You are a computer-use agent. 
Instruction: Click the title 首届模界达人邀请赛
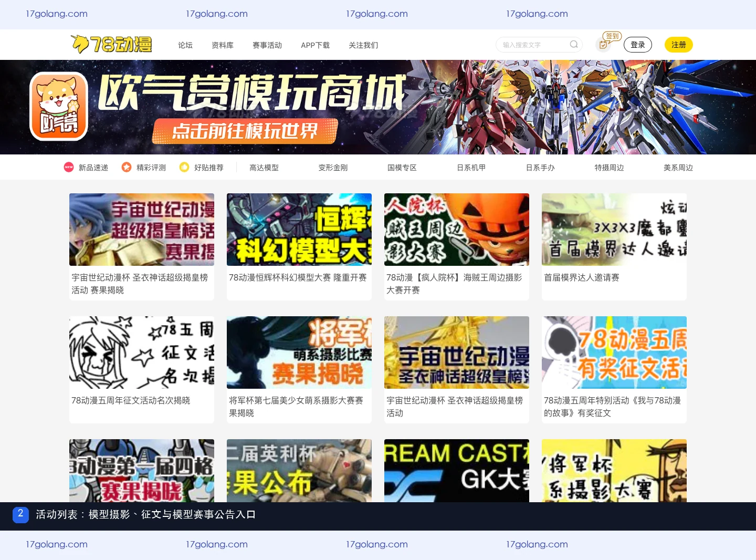(x=582, y=277)
